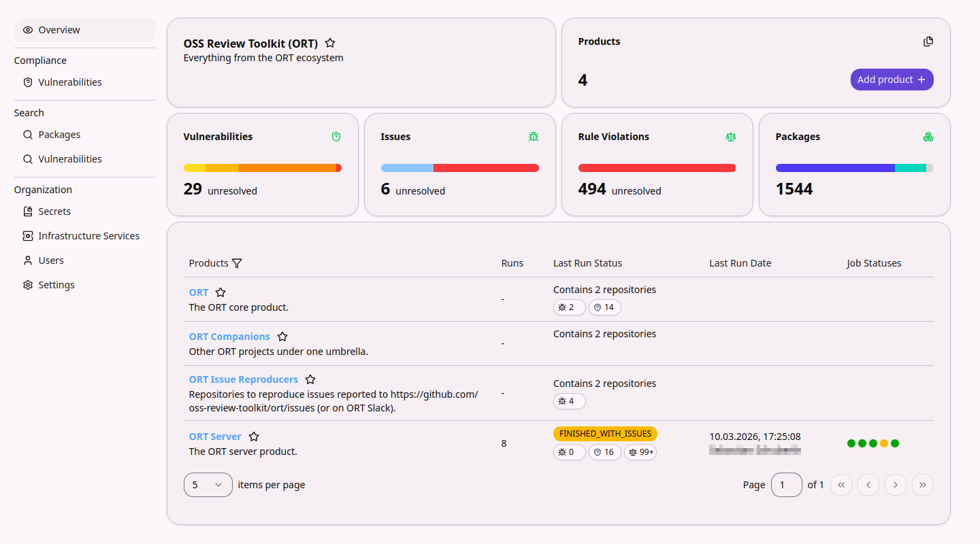The width and height of the screenshot is (980, 544).
Task: Click the shield icon in Vulnerabilities card
Action: point(336,137)
